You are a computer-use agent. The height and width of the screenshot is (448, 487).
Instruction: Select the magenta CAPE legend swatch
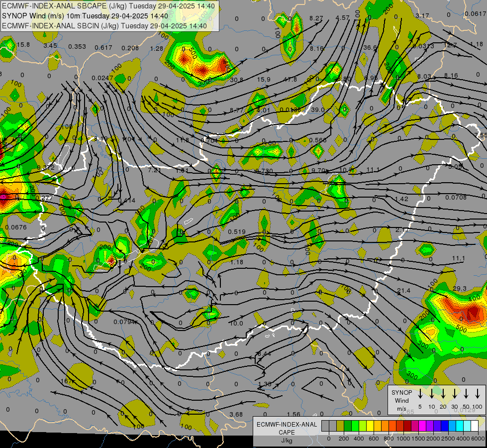click(x=422, y=426)
